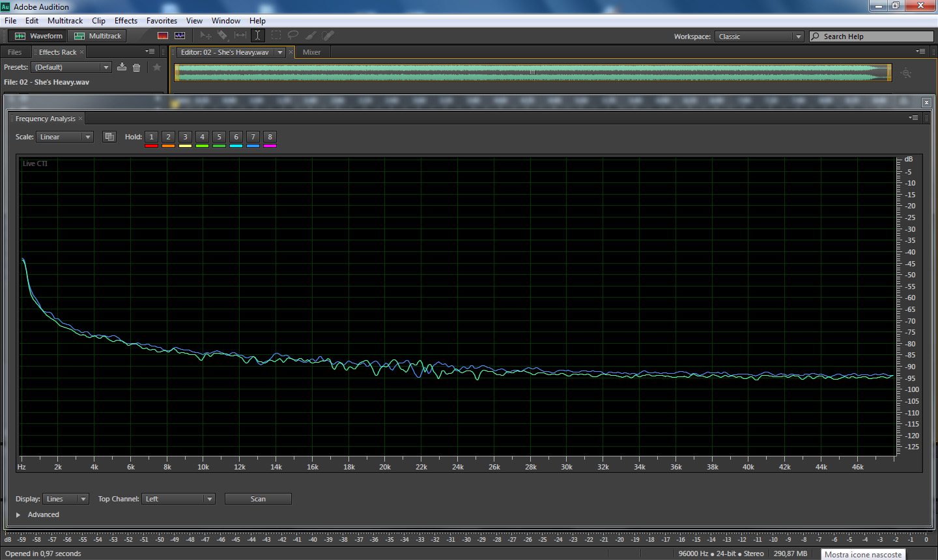Viewport: 938px width, 560px height.
Task: Click the magenta Hold 8 color swatch
Action: tap(270, 146)
